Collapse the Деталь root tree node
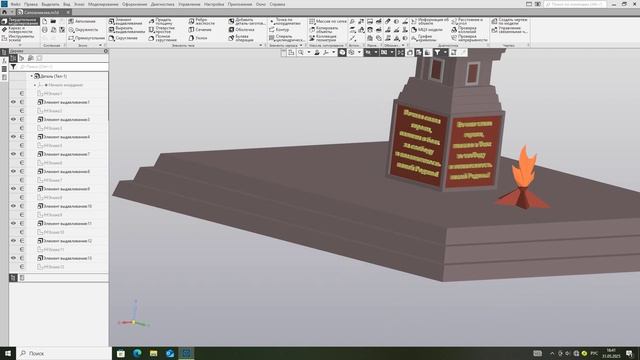The image size is (640, 360). point(31,76)
